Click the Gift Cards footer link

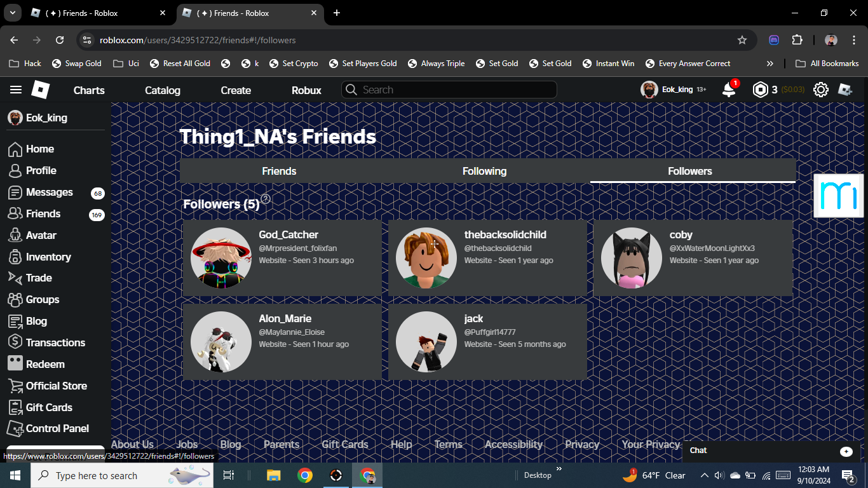[x=345, y=445]
